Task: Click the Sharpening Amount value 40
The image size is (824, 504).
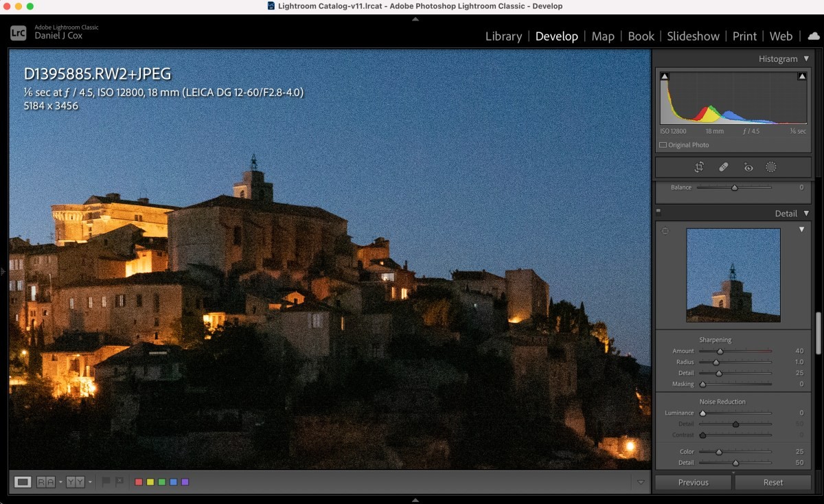Action: [799, 351]
